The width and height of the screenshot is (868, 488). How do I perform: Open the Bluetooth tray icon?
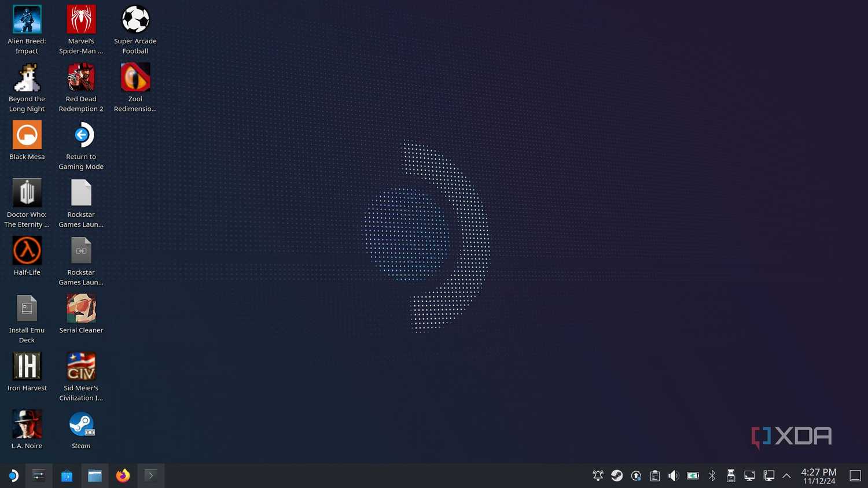point(712,475)
